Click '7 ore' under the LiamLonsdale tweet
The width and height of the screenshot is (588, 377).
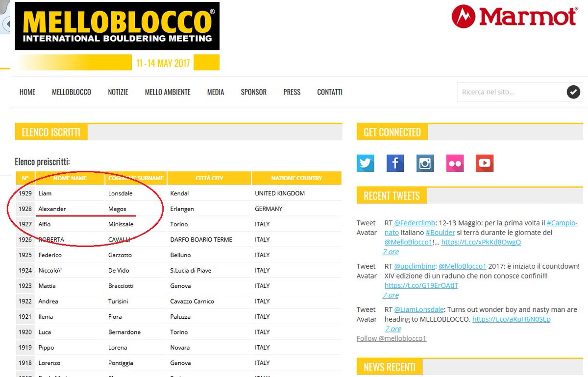click(x=393, y=329)
